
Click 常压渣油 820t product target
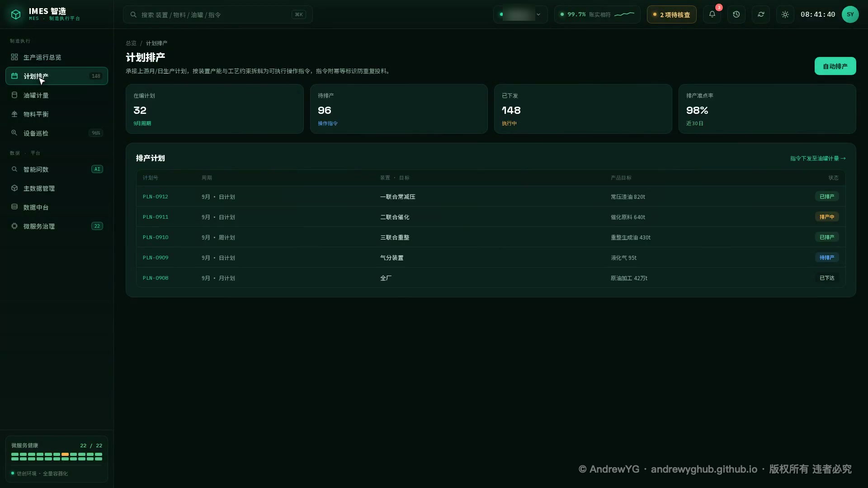628,197
